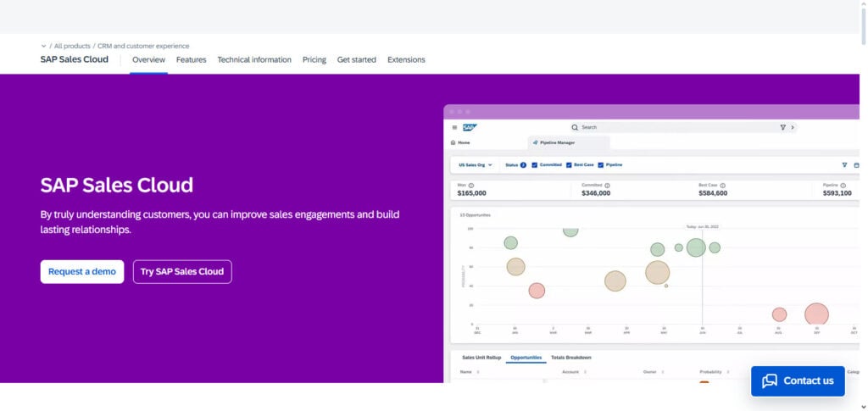Click the info icon next to Pipeline total
Image resolution: width=868 pixels, height=411 pixels.
[x=843, y=186]
